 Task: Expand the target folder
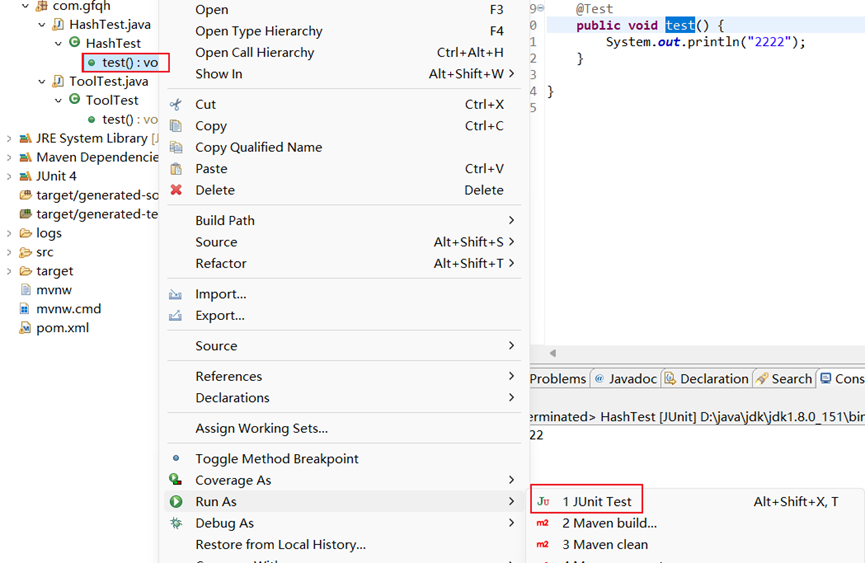pos(9,271)
